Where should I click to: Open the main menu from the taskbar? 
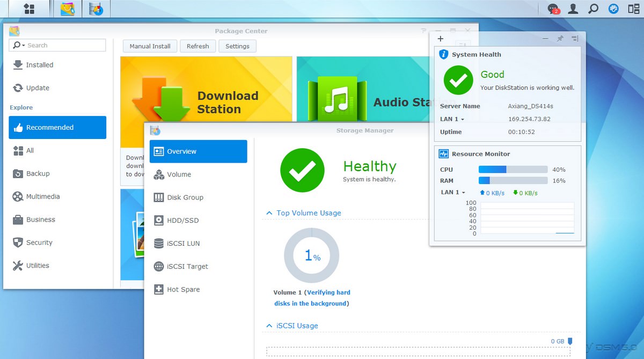click(x=30, y=9)
